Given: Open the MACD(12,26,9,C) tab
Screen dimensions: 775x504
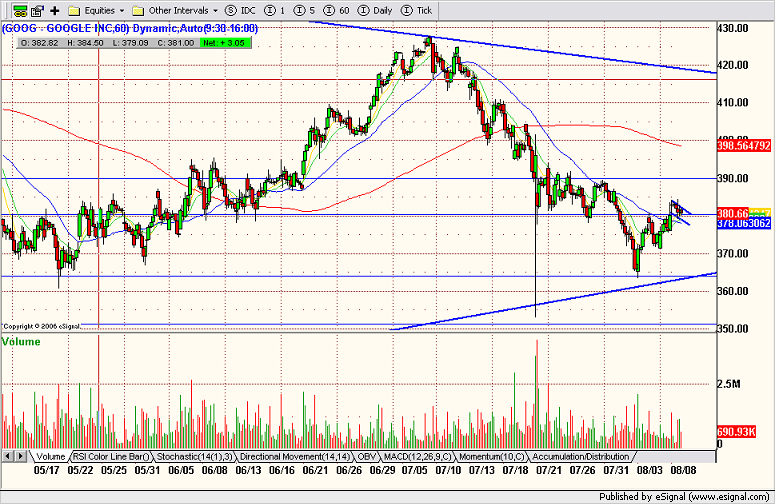Looking at the screenshot, I should point(418,457).
